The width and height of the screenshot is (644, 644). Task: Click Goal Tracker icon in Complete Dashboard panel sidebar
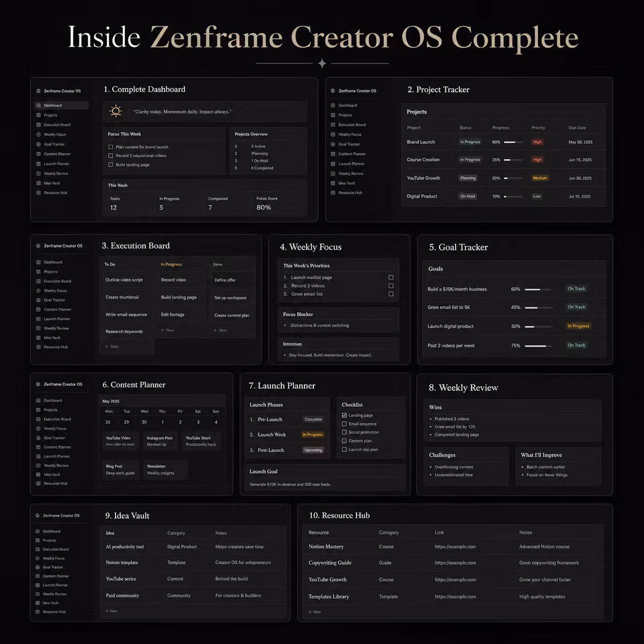coord(39,144)
